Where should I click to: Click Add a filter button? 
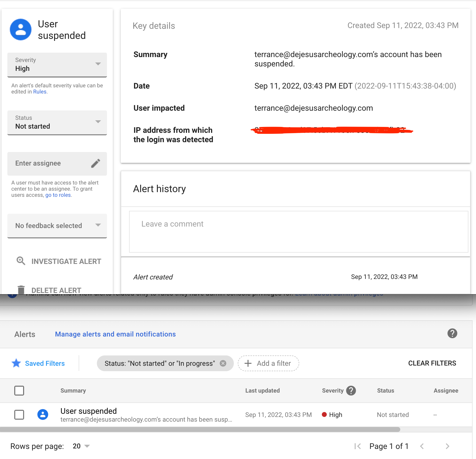[268, 363]
